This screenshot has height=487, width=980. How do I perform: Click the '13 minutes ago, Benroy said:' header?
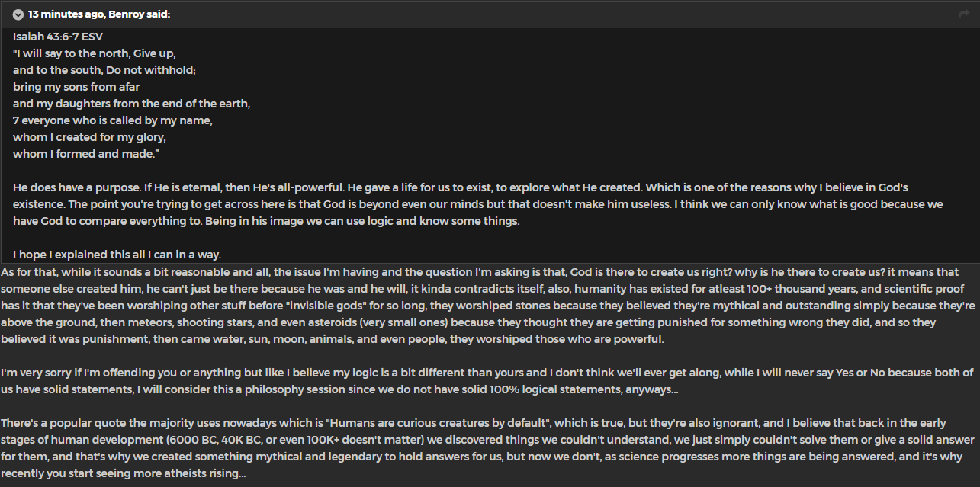coord(99,14)
